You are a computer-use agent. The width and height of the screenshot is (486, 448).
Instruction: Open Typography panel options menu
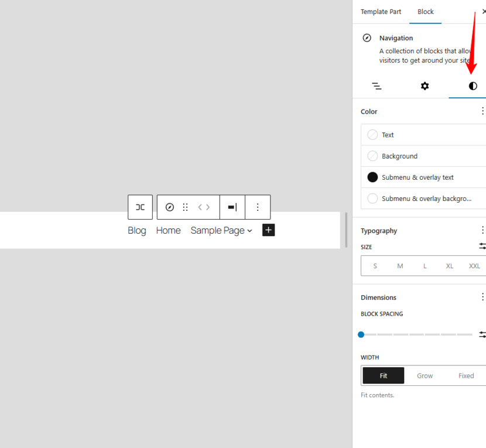(482, 230)
